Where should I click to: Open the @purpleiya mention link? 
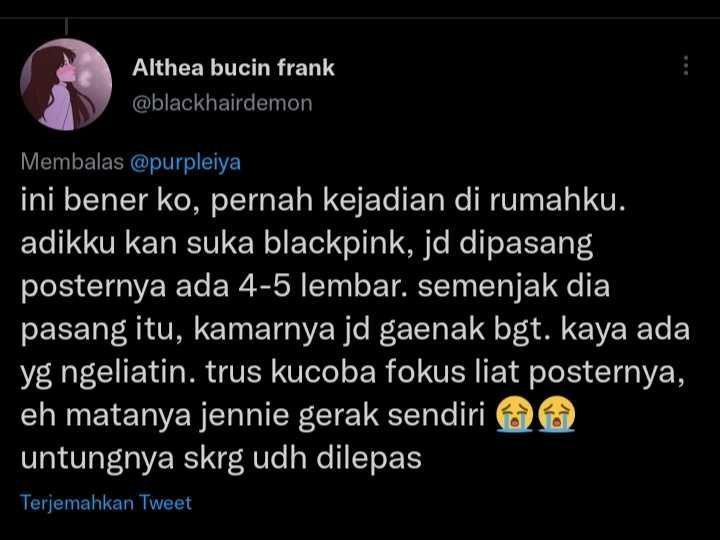click(185, 163)
